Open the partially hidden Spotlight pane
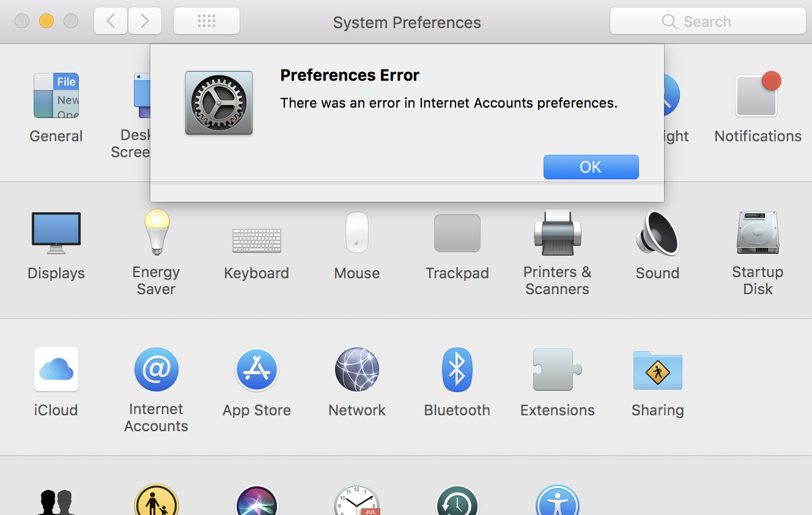Image resolution: width=812 pixels, height=515 pixels. tap(672, 96)
